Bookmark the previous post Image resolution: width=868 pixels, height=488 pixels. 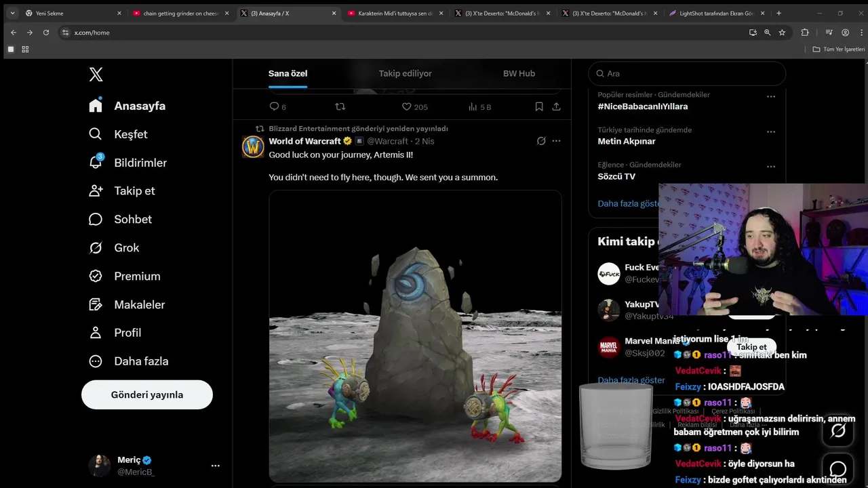coord(539,106)
